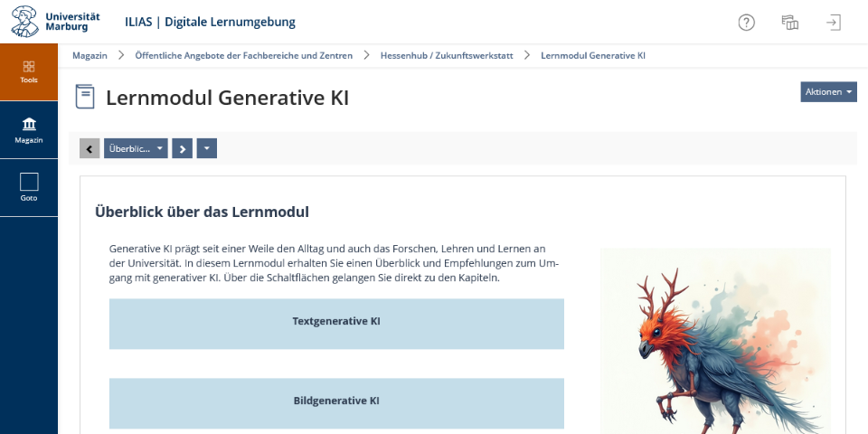Open the language selection icon in header

[790, 23]
